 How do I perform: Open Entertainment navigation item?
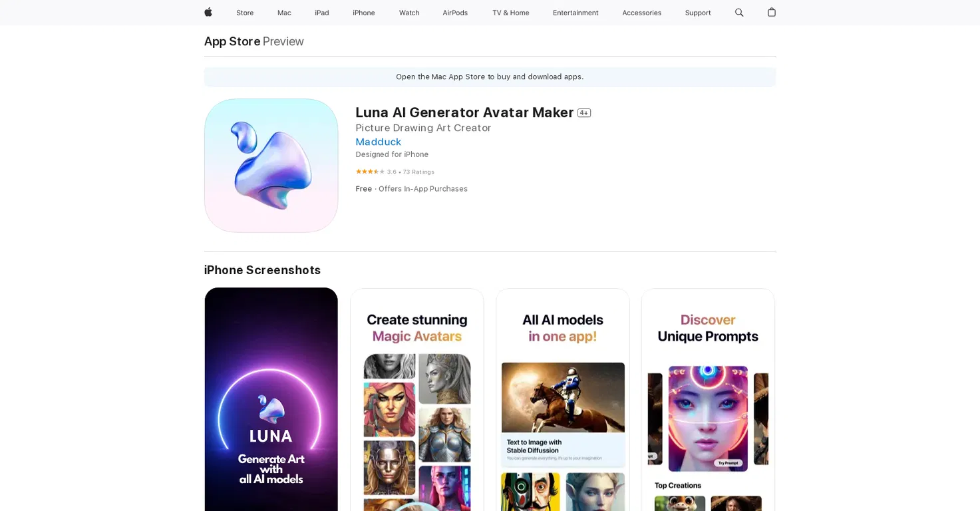pyautogui.click(x=575, y=13)
